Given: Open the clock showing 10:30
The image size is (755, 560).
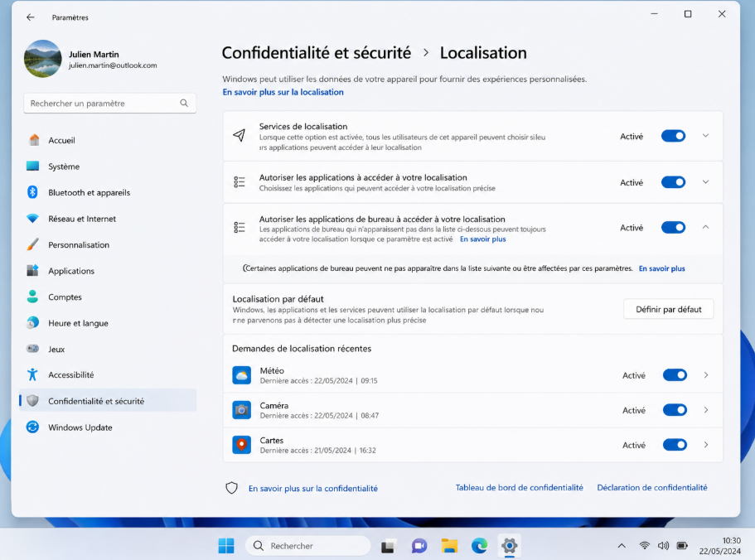Looking at the screenshot, I should [x=720, y=546].
